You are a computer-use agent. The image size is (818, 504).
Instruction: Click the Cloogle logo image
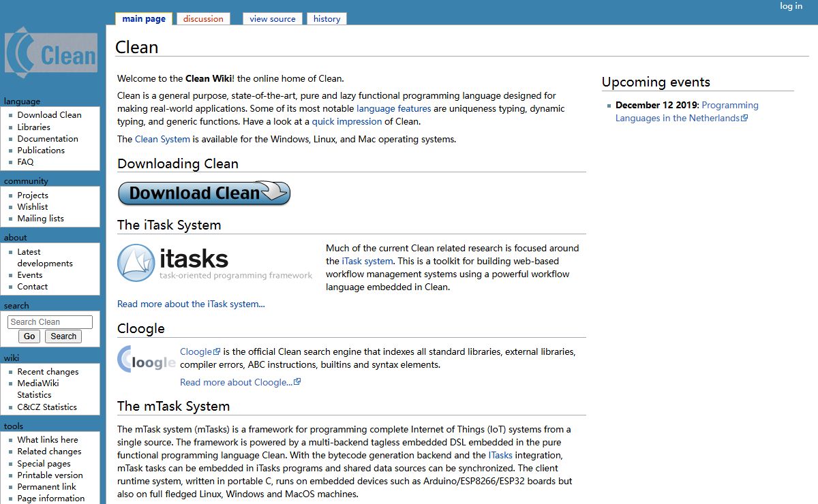pyautogui.click(x=146, y=359)
